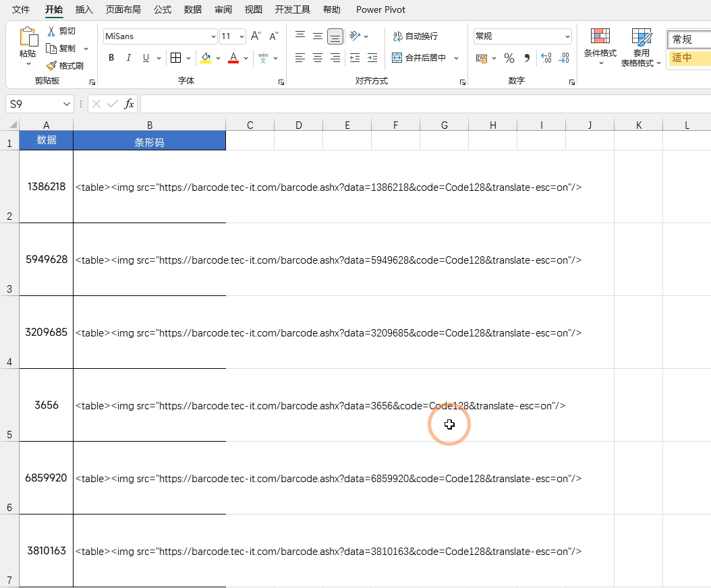Image resolution: width=711 pixels, height=588 pixels.
Task: Click the Cut (剪切) scissors icon
Action: (x=51, y=31)
